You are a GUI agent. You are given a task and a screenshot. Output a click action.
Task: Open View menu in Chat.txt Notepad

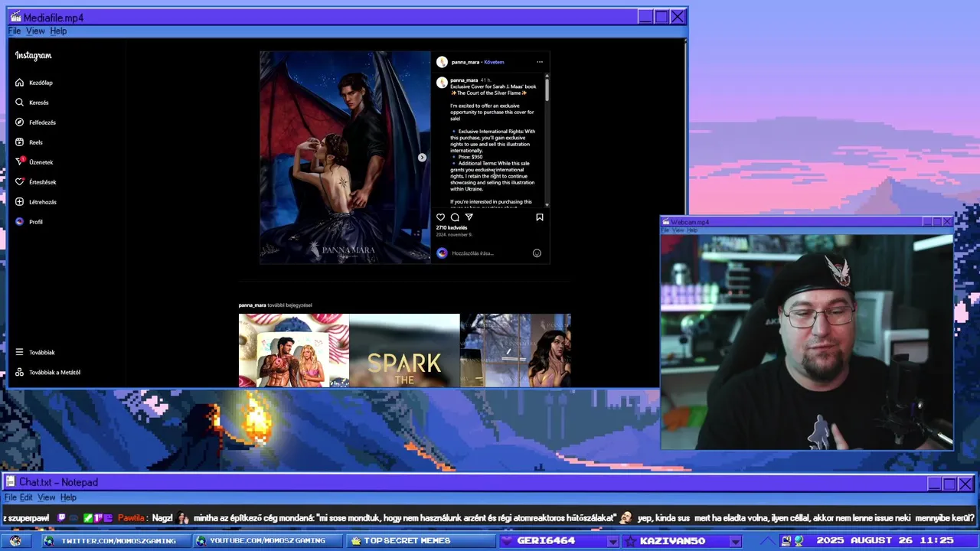coord(46,497)
